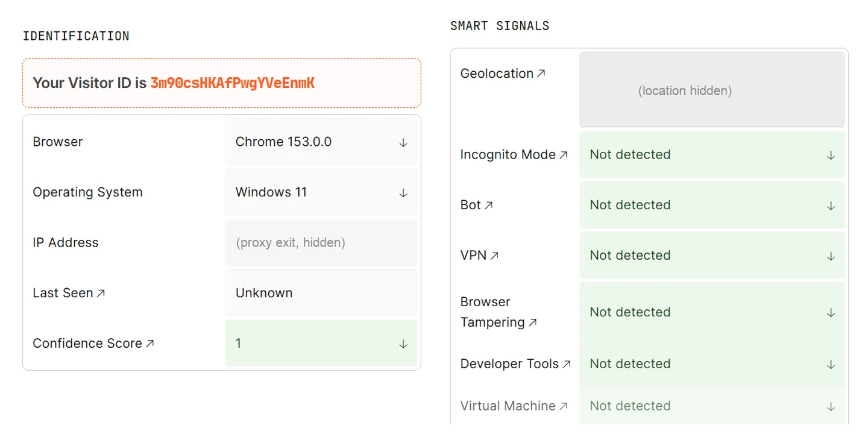Expand the Bot detection result arrow
The height and width of the screenshot is (437, 868).
pyautogui.click(x=831, y=206)
